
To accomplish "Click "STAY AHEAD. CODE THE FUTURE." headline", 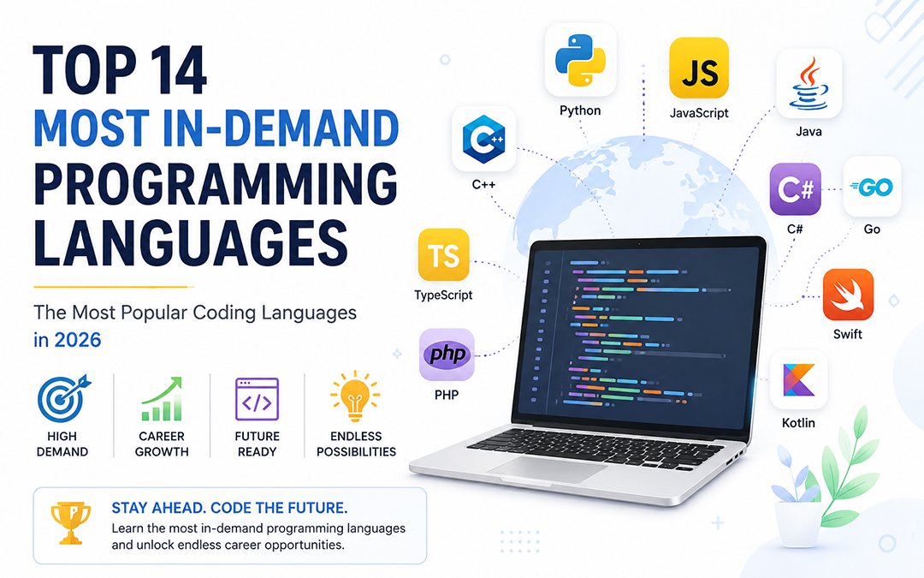I will pos(229,508).
